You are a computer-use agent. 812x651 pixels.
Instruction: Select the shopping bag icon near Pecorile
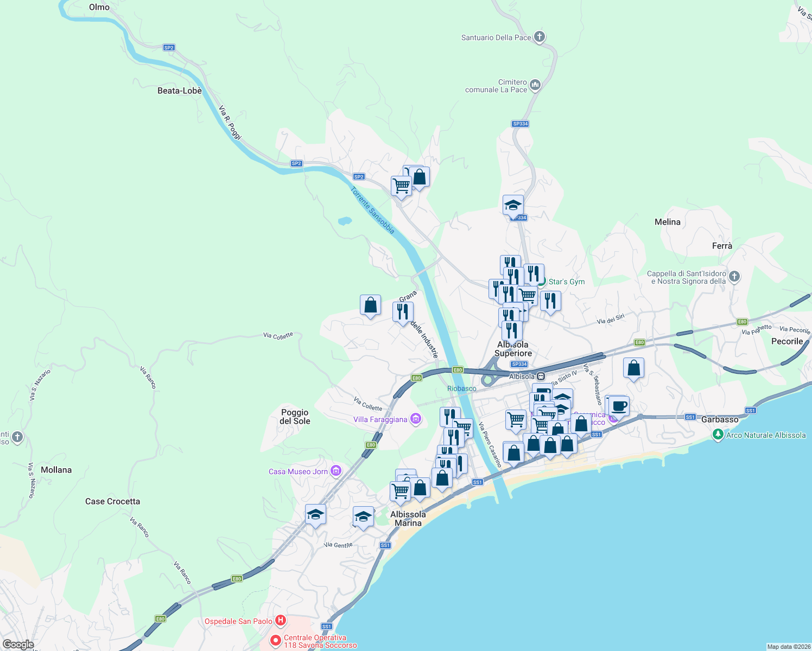tap(633, 368)
